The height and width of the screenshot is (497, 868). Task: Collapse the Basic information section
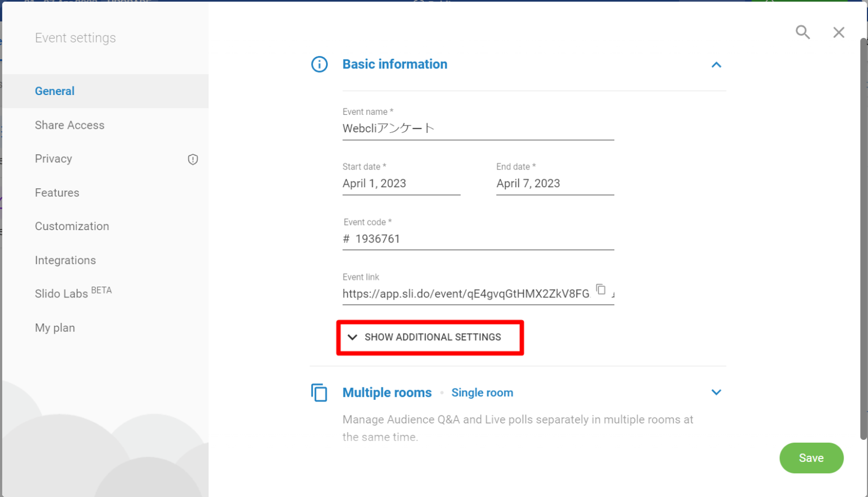(x=716, y=65)
